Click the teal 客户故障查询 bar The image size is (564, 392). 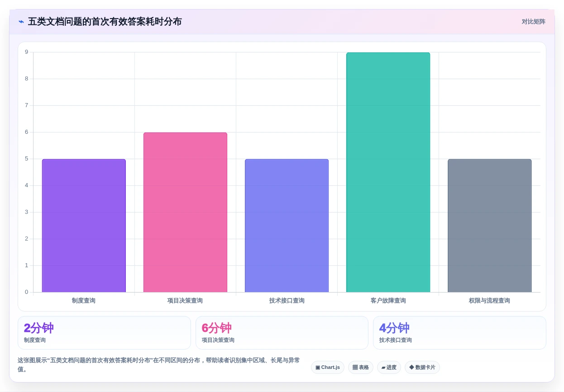click(388, 172)
